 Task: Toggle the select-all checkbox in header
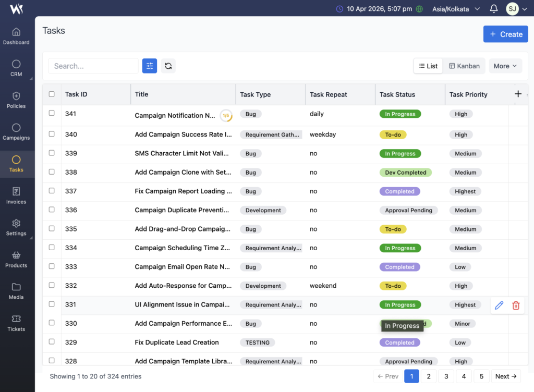point(52,94)
